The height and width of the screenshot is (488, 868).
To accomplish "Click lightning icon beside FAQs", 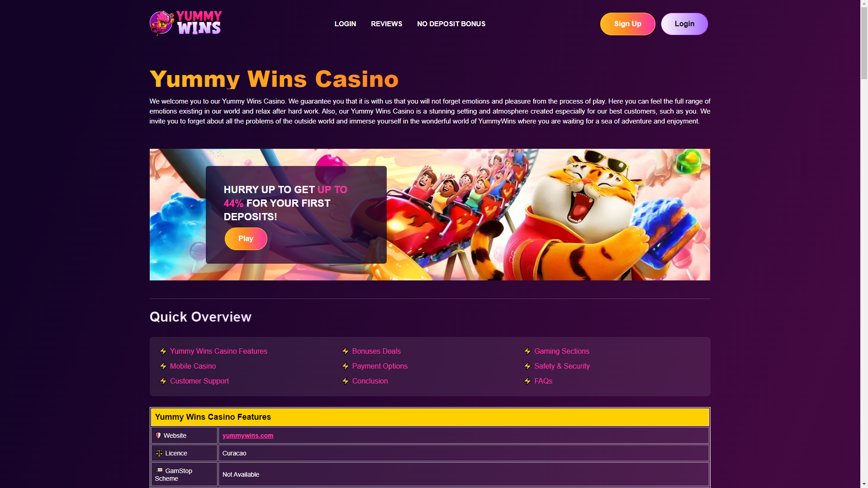I will (527, 381).
